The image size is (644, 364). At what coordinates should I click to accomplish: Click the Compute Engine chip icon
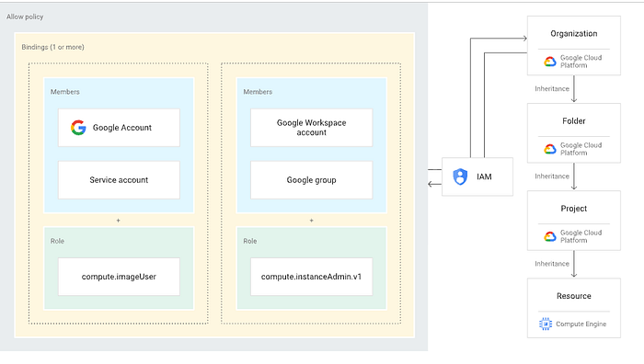546,324
